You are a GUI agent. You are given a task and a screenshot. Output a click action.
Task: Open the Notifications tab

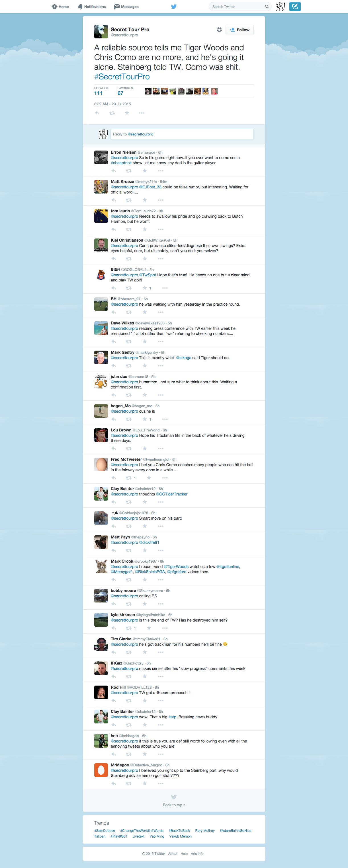[91, 6]
